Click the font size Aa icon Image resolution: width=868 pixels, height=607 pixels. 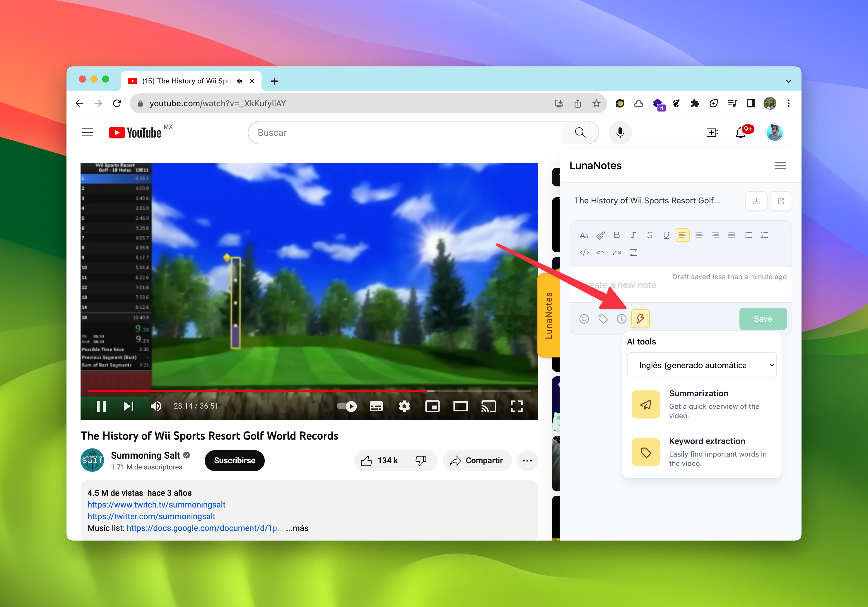click(584, 235)
